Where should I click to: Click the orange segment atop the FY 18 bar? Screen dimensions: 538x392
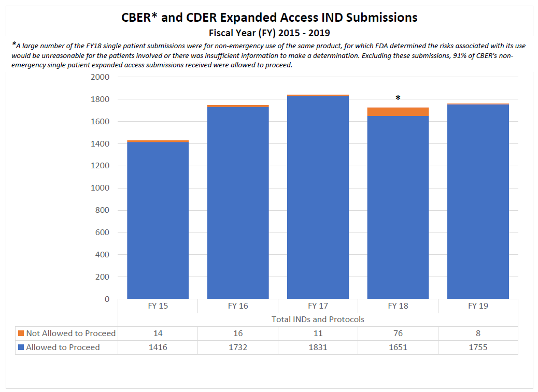click(398, 112)
